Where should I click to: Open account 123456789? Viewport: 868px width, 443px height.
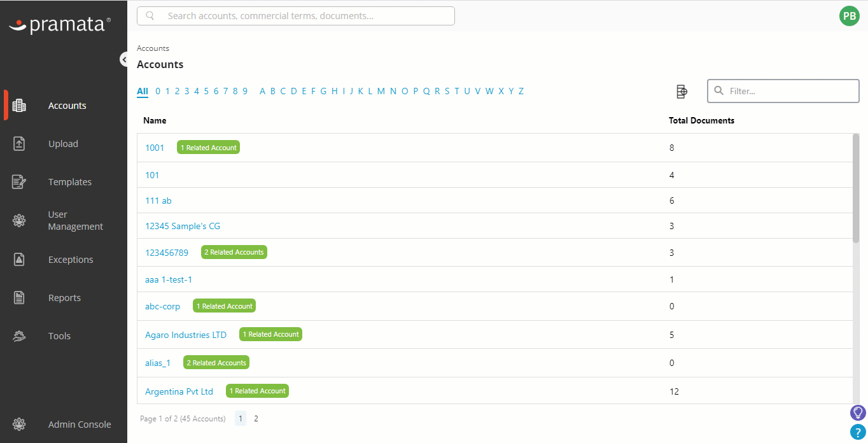[x=167, y=253]
